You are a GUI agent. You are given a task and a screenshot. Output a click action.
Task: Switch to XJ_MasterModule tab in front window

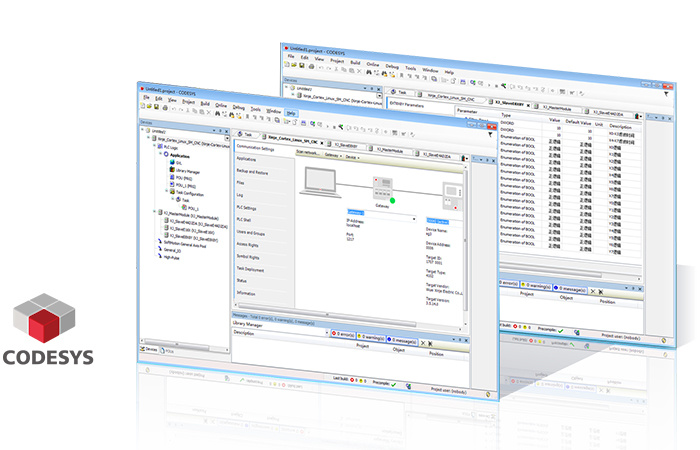pyautogui.click(x=390, y=150)
